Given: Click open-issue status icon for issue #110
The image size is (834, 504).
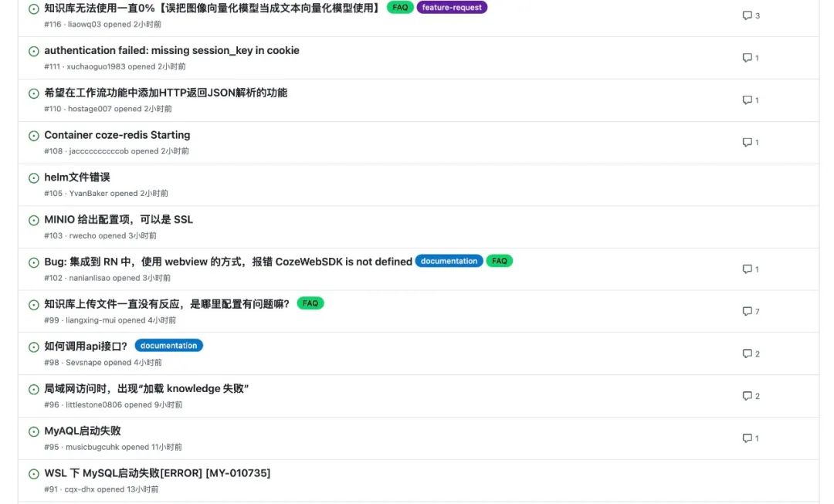Looking at the screenshot, I should [33, 93].
